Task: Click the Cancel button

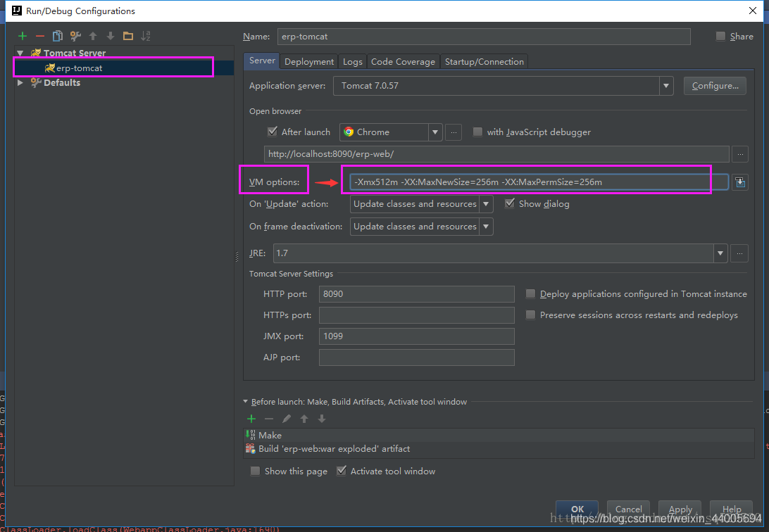Action: (628, 509)
